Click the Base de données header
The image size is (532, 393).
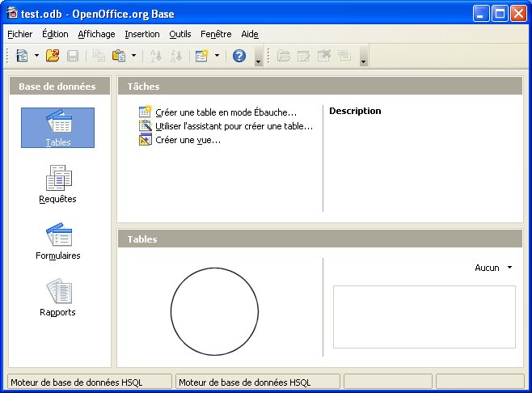point(60,87)
